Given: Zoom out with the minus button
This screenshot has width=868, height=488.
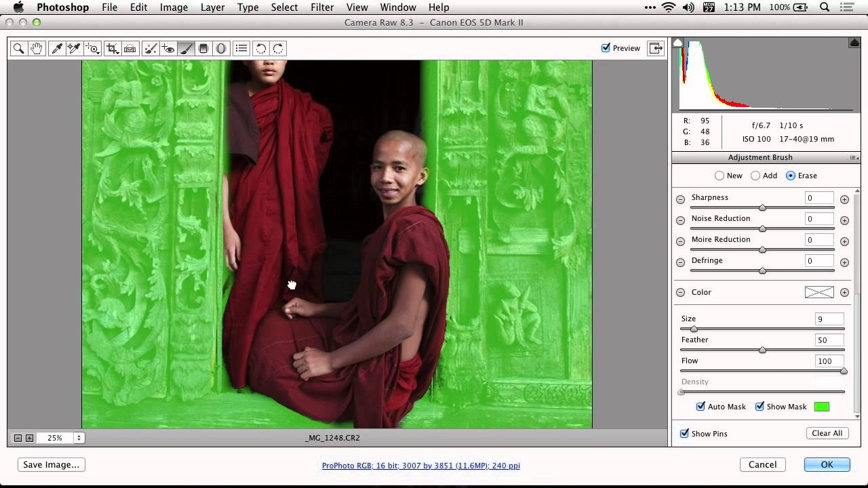Looking at the screenshot, I should 18,438.
